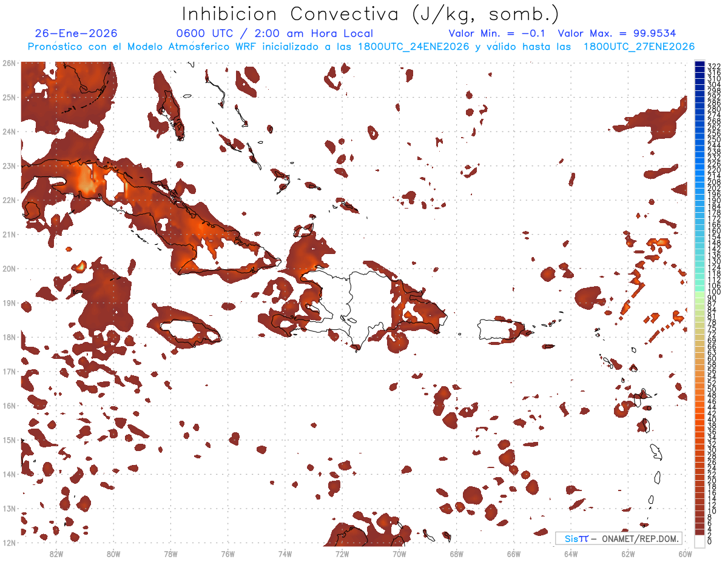Click the 78W longitude label
Image resolution: width=728 pixels, height=562 pixels.
170,553
